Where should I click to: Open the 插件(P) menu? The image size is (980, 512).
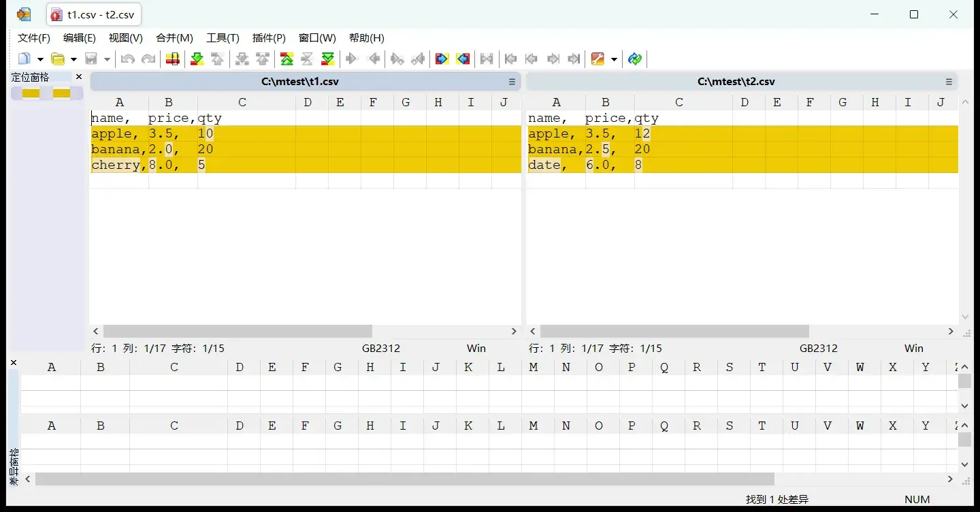click(x=269, y=38)
